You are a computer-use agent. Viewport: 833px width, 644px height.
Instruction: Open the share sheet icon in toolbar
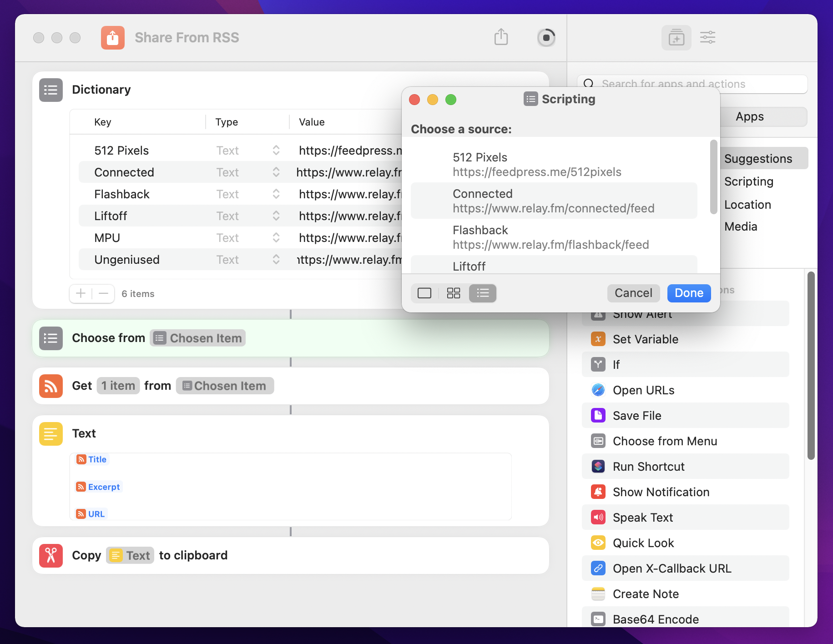[x=501, y=37]
